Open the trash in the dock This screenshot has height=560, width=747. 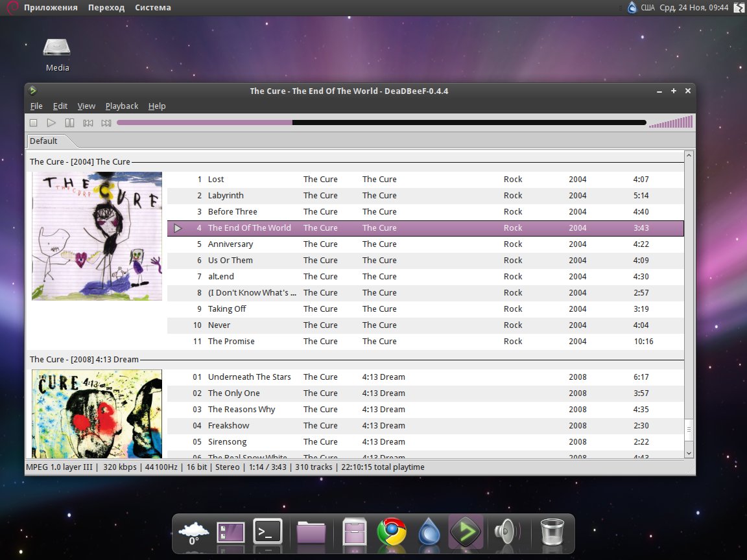click(x=552, y=531)
